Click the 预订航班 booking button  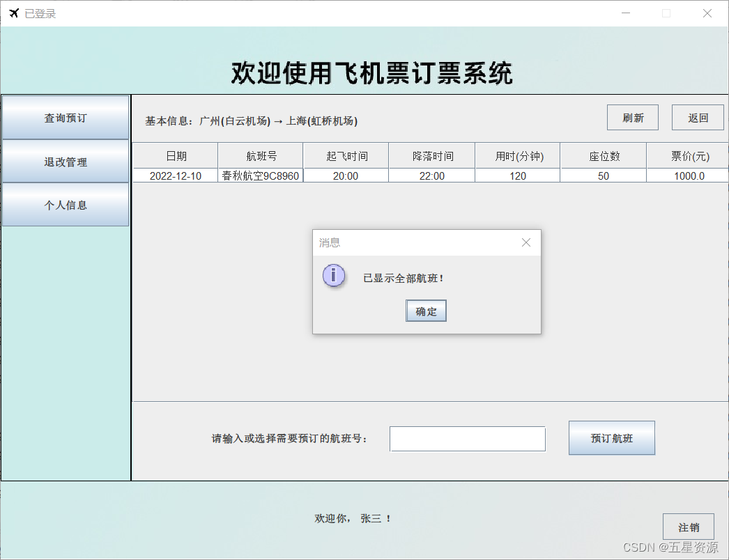tap(611, 437)
